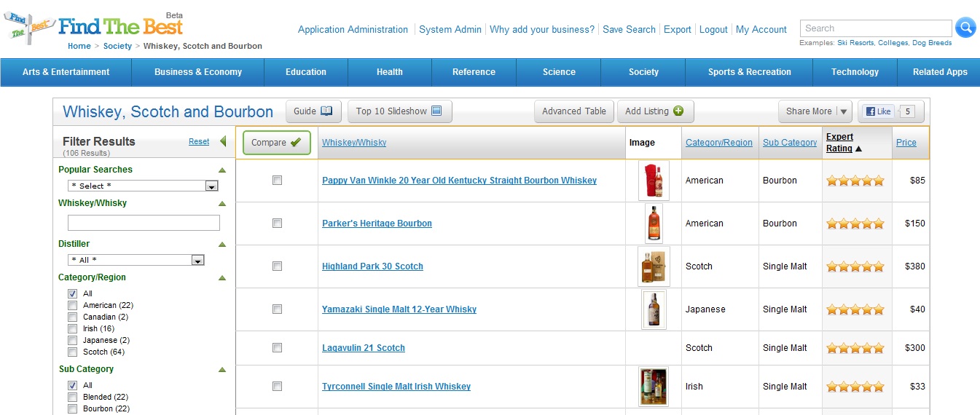Click Save Search link
The height and width of the screenshot is (415, 980).
(629, 30)
